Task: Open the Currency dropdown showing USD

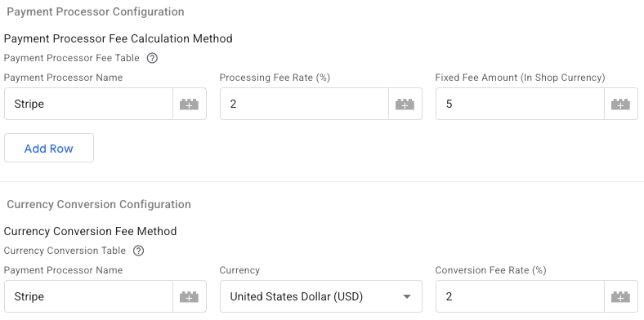Action: point(320,296)
